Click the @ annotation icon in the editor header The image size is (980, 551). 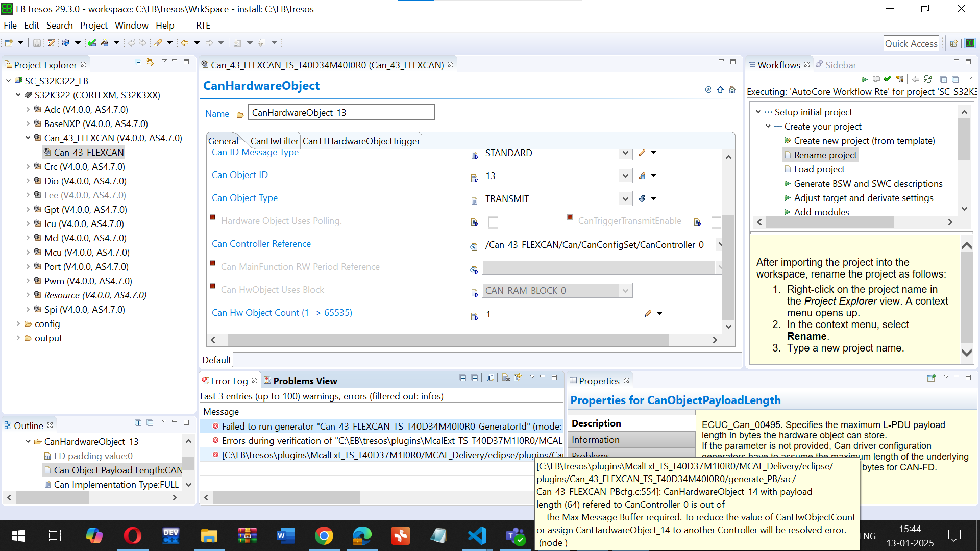[x=708, y=89]
